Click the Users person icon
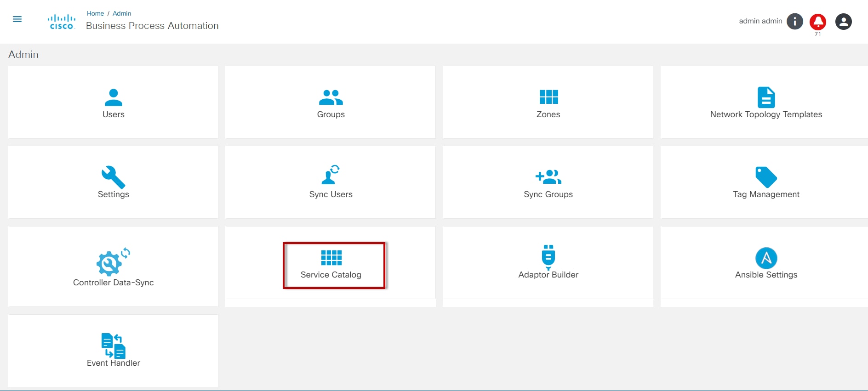Screen dimensions: 868x391 click(x=114, y=97)
